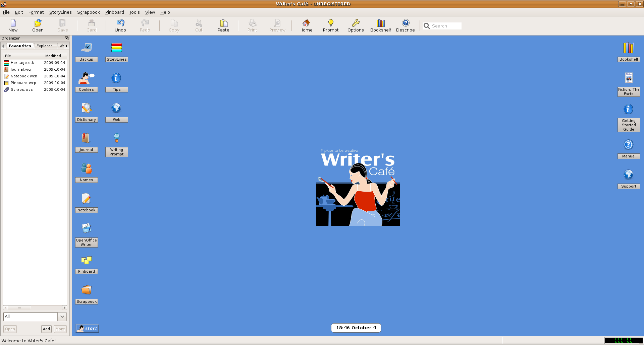The image size is (644, 345).
Task: Close the Organizer panel
Action: pos(66,38)
